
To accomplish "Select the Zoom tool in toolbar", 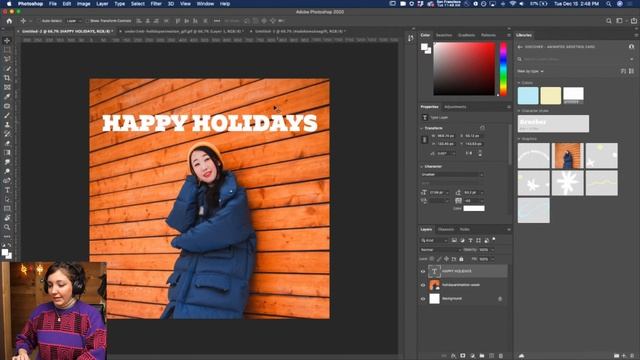I will click(x=7, y=227).
